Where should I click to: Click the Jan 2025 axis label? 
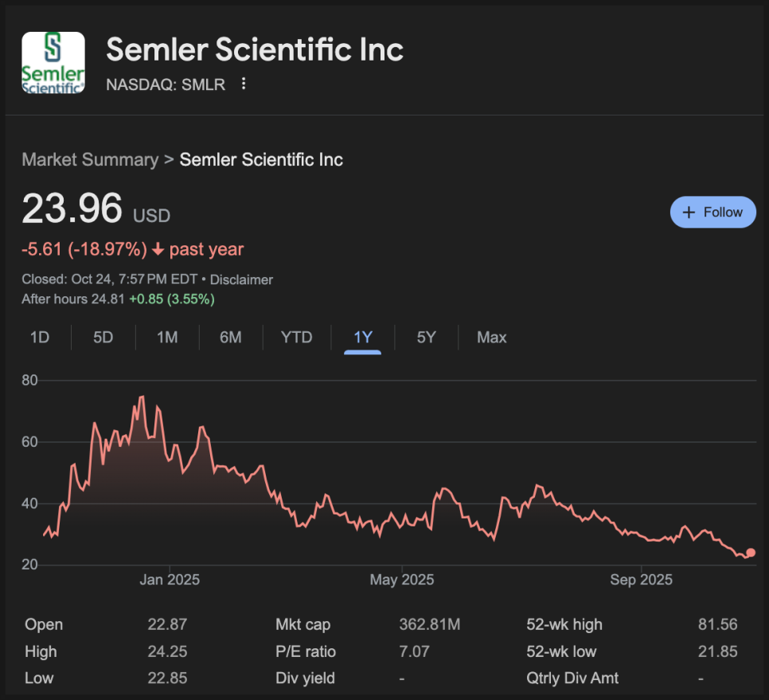[x=170, y=580]
